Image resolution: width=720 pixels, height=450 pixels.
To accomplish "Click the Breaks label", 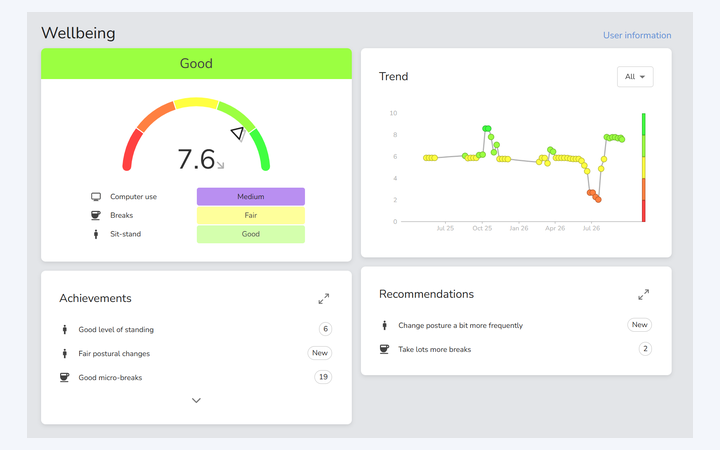I will 122,215.
